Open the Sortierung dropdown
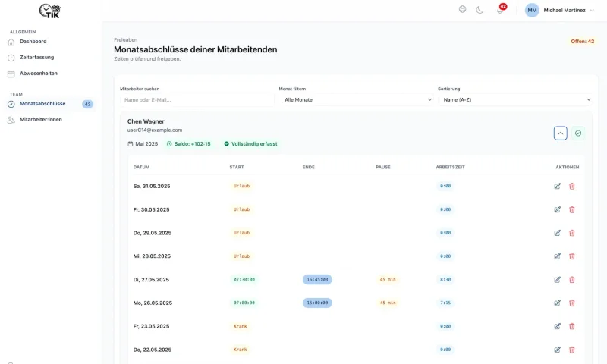 pos(514,99)
